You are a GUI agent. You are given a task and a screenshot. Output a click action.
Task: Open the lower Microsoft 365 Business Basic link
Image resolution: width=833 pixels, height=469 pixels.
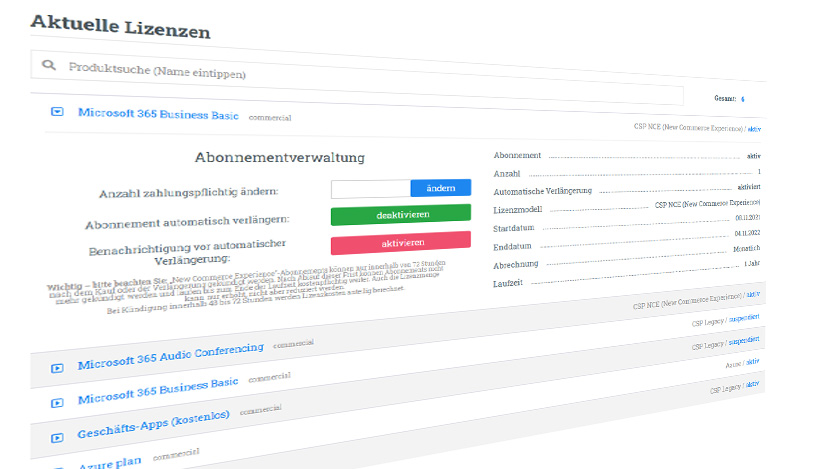click(158, 390)
